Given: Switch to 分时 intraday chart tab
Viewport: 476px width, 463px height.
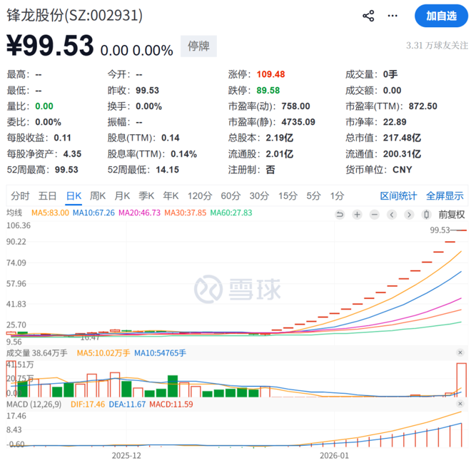Looking at the screenshot, I should coord(20,195).
